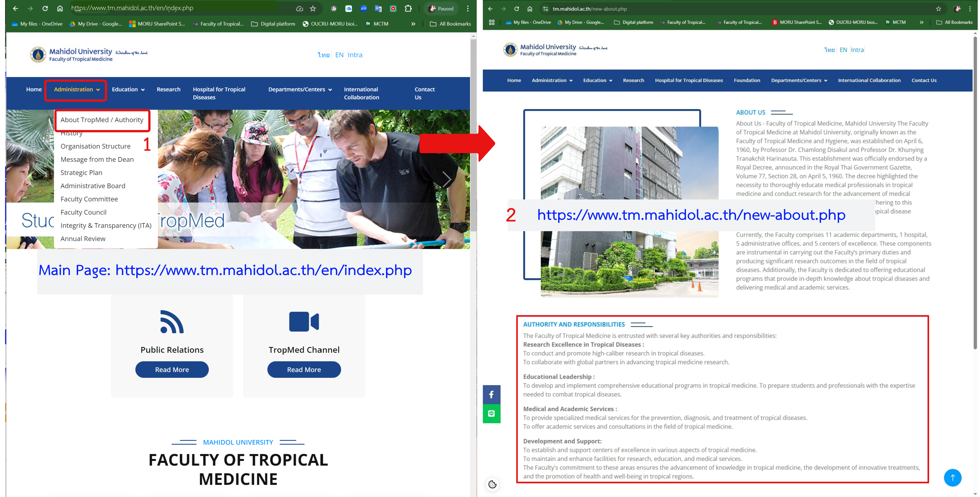View site information icon in right address bar
980x497 pixels.
click(545, 9)
